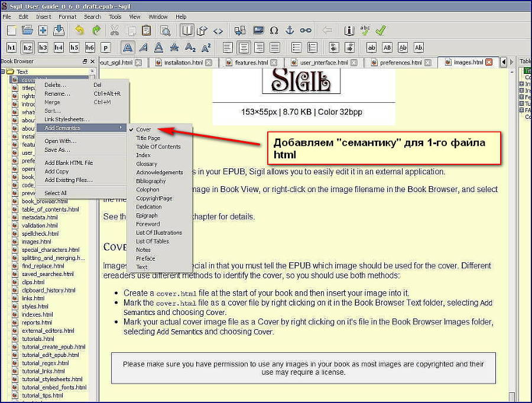Switch to the preferences.html tab
The height and width of the screenshot is (403, 532).
point(400,63)
